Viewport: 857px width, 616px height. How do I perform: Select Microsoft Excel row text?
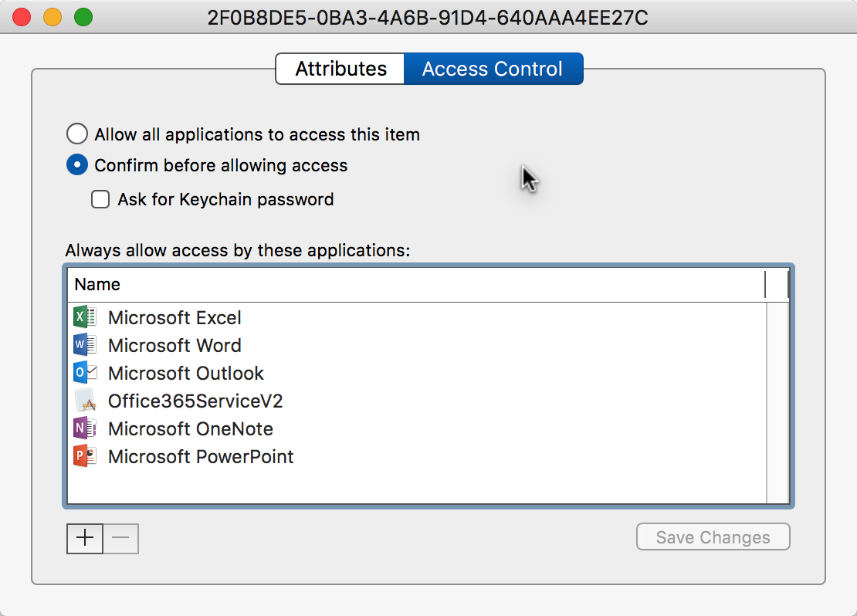pyautogui.click(x=174, y=317)
